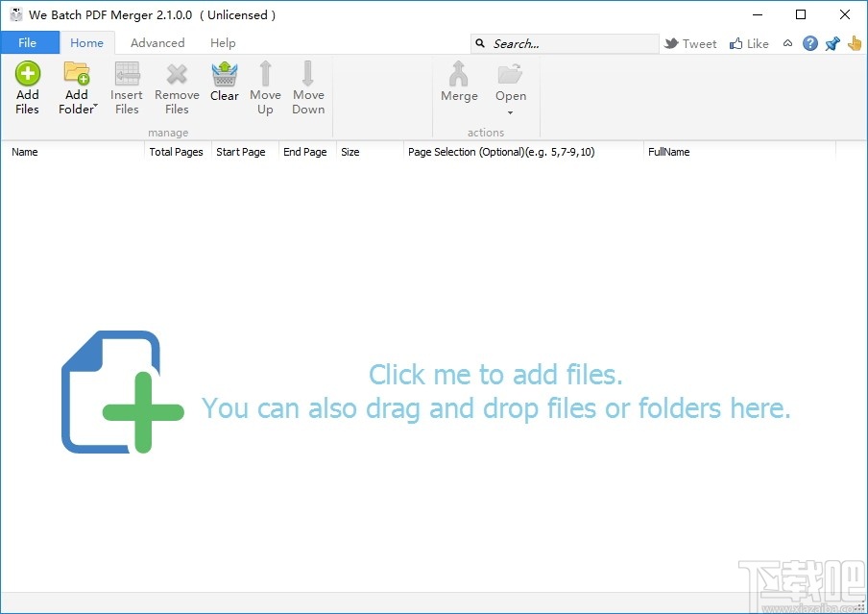Image resolution: width=868 pixels, height=614 pixels.
Task: Click the Open folder icon in actions
Action: tap(511, 77)
